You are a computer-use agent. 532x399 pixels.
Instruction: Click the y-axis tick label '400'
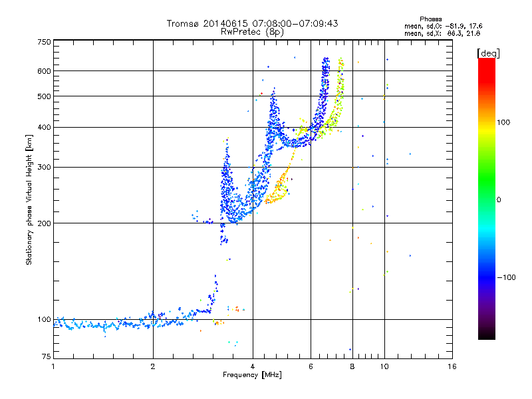pos(45,127)
